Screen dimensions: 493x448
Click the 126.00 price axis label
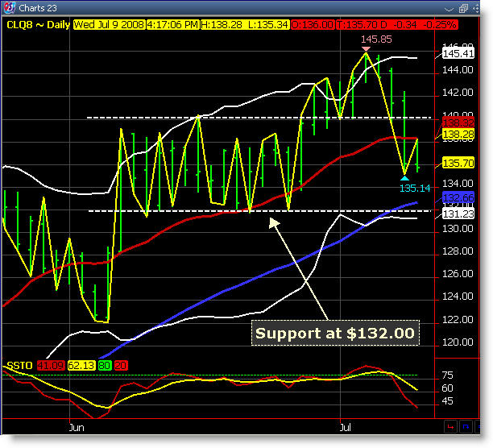pyautogui.click(x=458, y=274)
